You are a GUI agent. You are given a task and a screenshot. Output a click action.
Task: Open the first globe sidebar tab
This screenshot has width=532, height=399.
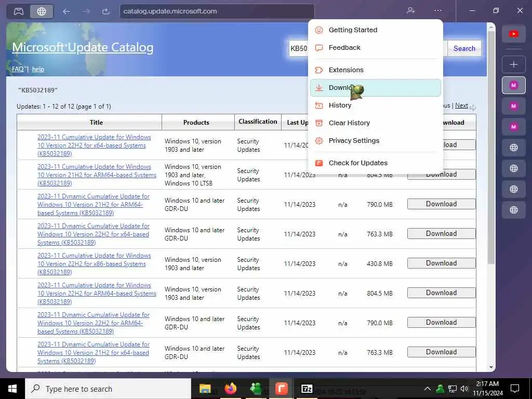(514, 148)
